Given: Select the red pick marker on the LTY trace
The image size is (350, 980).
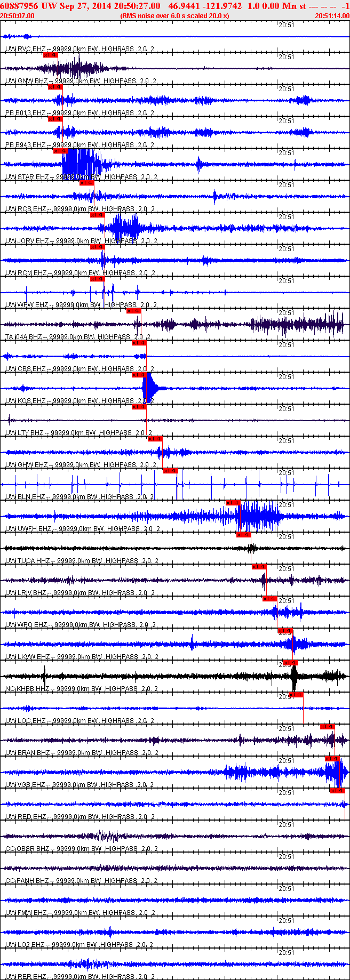Looking at the screenshot, I should point(139,406).
